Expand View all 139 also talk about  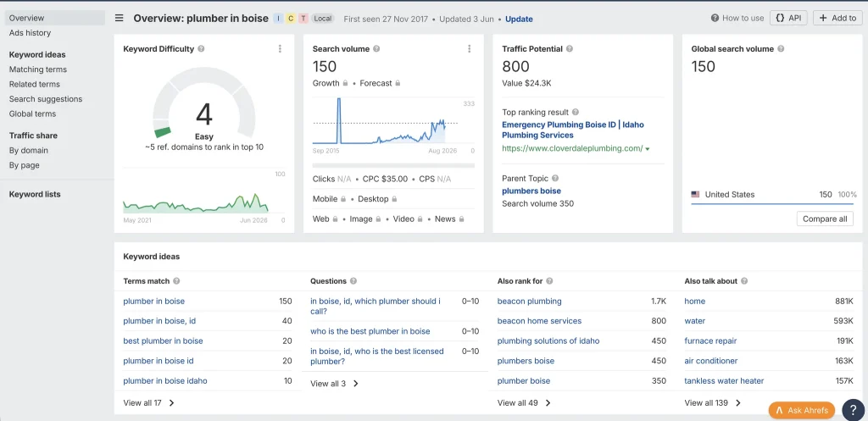713,402
